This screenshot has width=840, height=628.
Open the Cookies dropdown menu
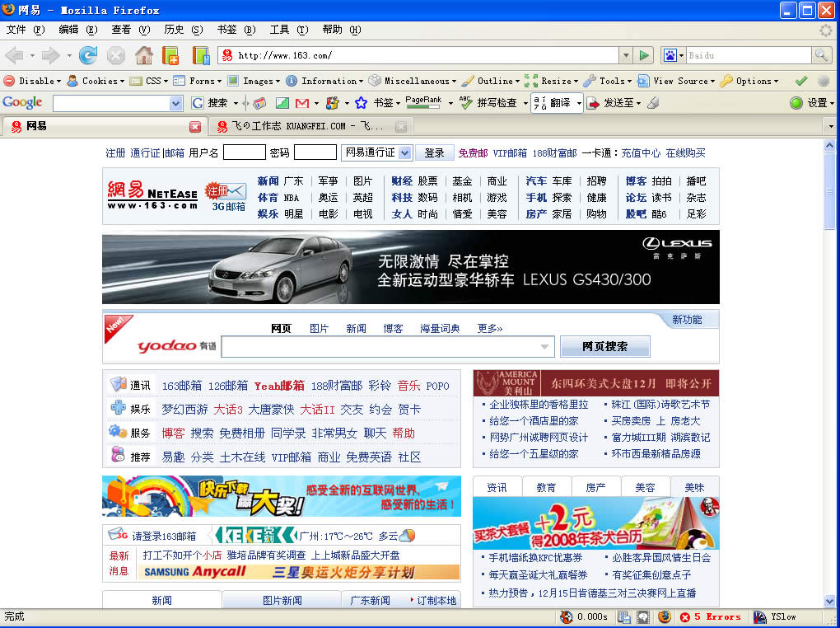point(96,81)
